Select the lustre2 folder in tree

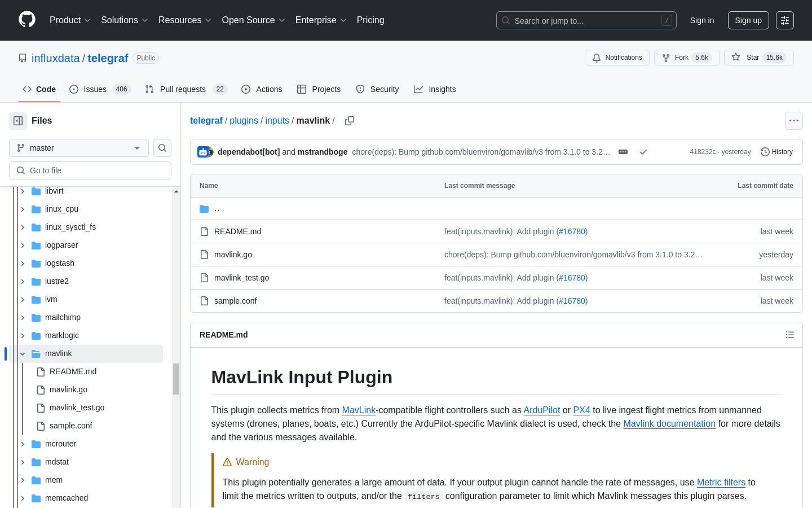[57, 281]
